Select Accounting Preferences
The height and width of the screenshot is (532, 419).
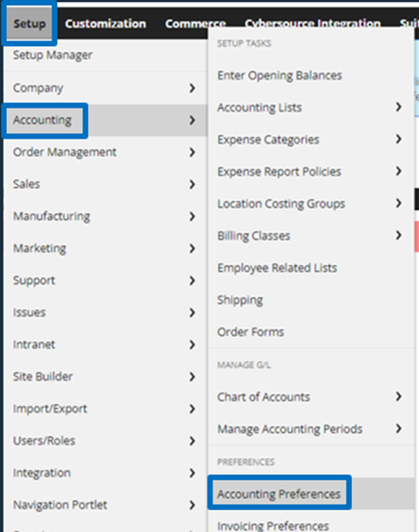point(279,494)
